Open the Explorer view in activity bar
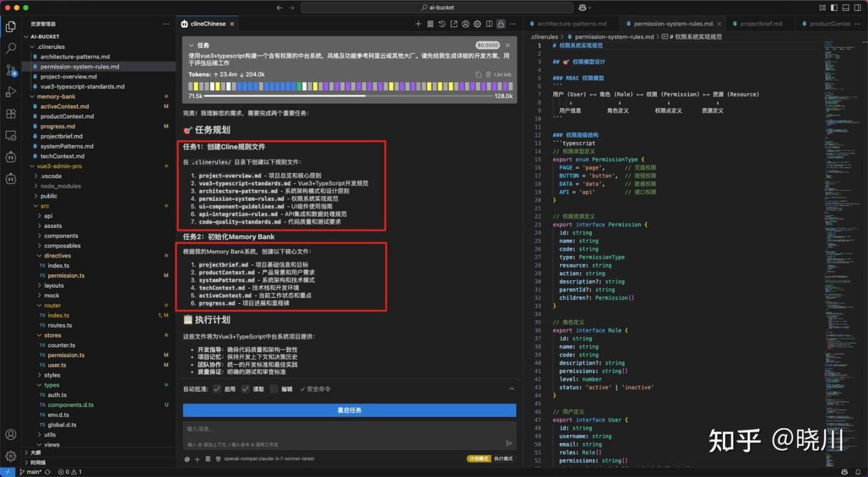 tap(11, 26)
